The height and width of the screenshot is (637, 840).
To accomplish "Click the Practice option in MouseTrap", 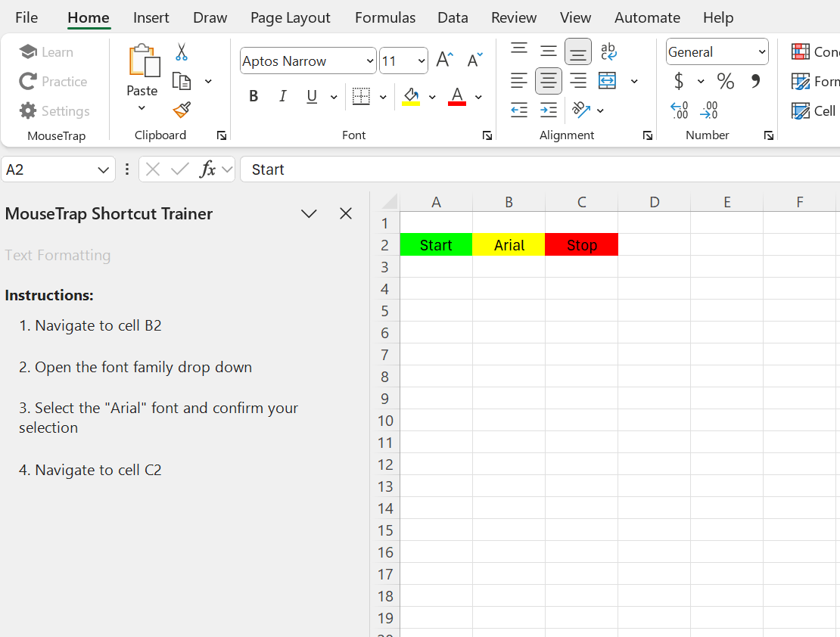I will pyautogui.click(x=54, y=81).
